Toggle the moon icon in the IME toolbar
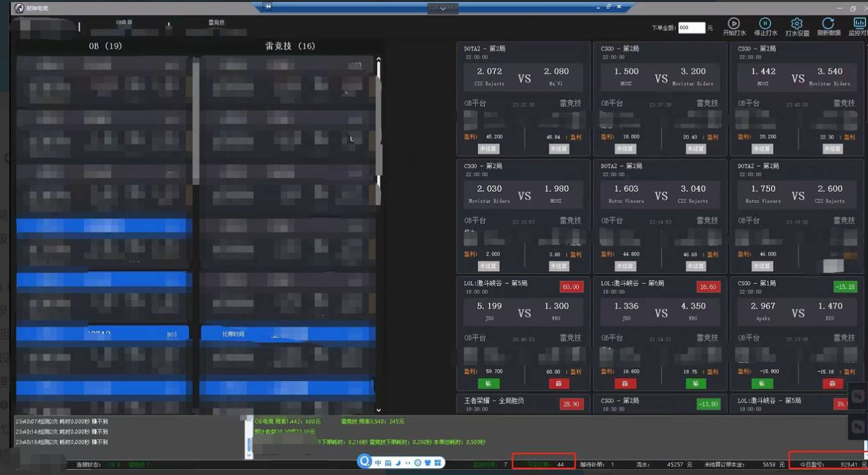This screenshot has width=868, height=475. tap(398, 463)
